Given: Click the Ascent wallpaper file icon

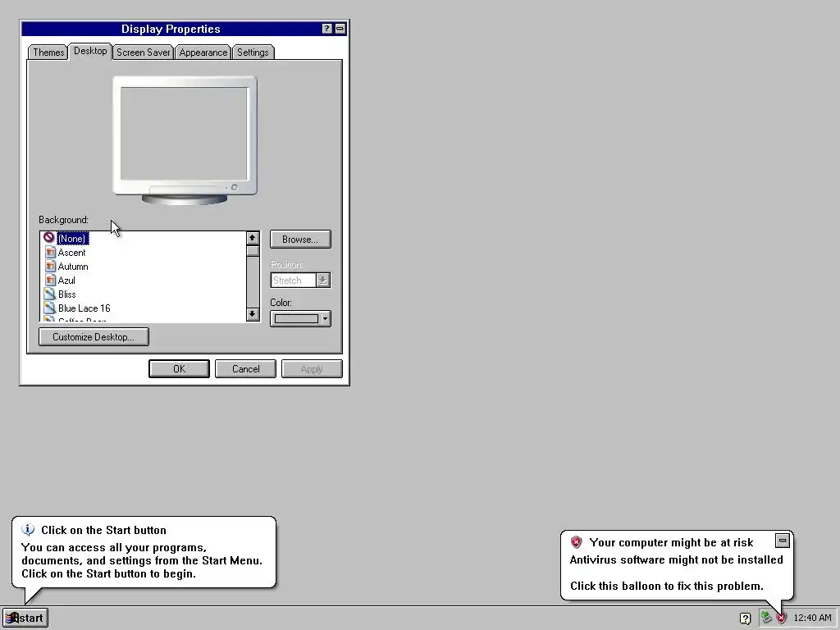Looking at the screenshot, I should pyautogui.click(x=50, y=253).
